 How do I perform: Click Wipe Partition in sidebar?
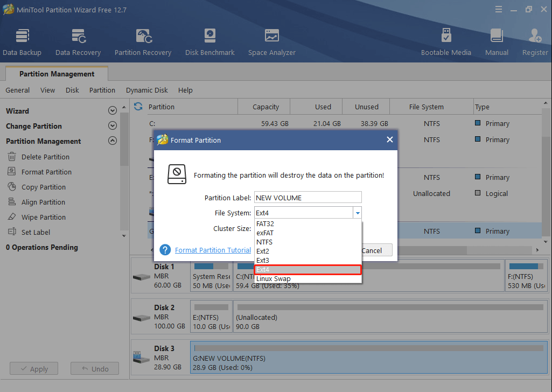[x=43, y=217]
